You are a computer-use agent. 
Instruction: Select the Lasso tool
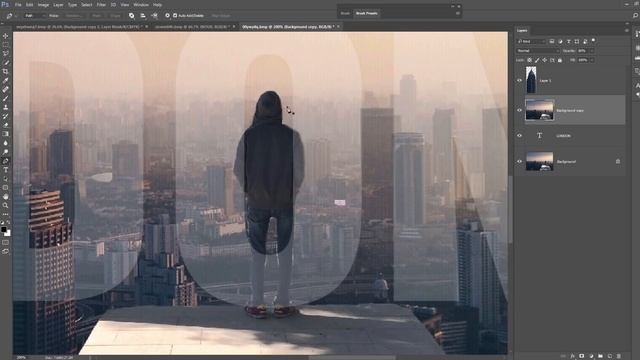click(5, 53)
